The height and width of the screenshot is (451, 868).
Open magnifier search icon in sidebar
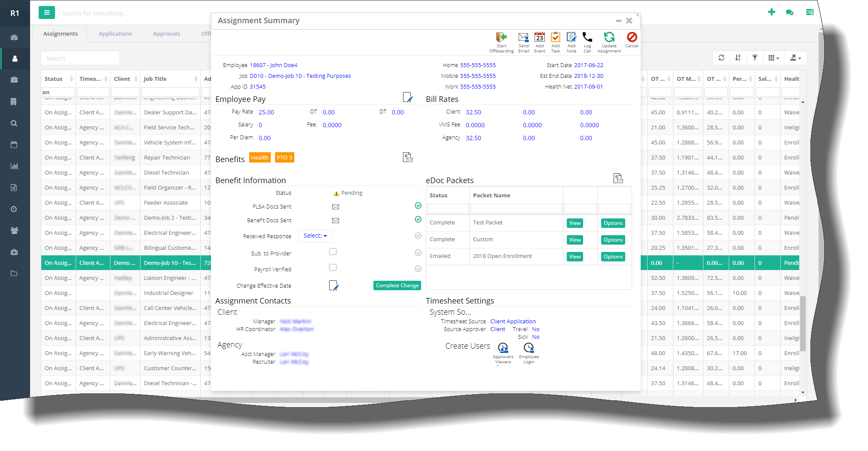pyautogui.click(x=14, y=123)
